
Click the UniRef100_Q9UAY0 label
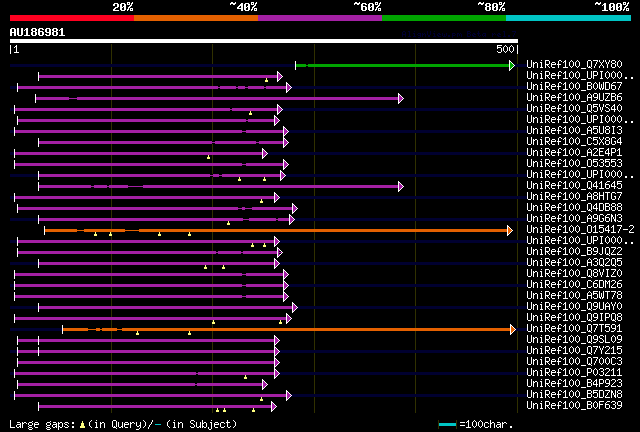click(574, 307)
